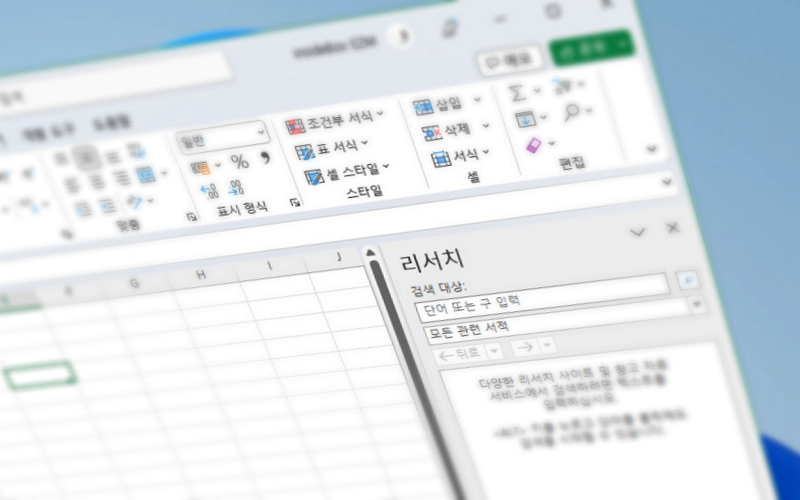Open the 개발 도구 ribbon tab

pos(48,133)
